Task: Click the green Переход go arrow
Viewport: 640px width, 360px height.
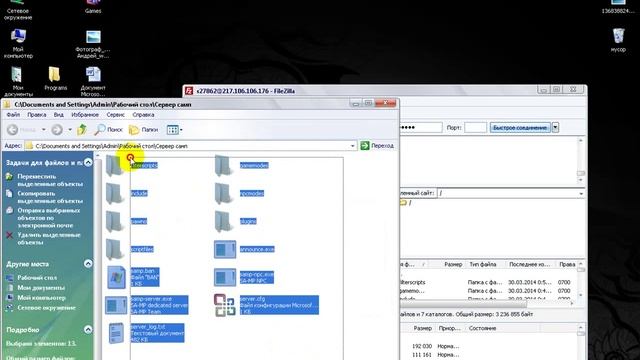Action: coord(365,146)
